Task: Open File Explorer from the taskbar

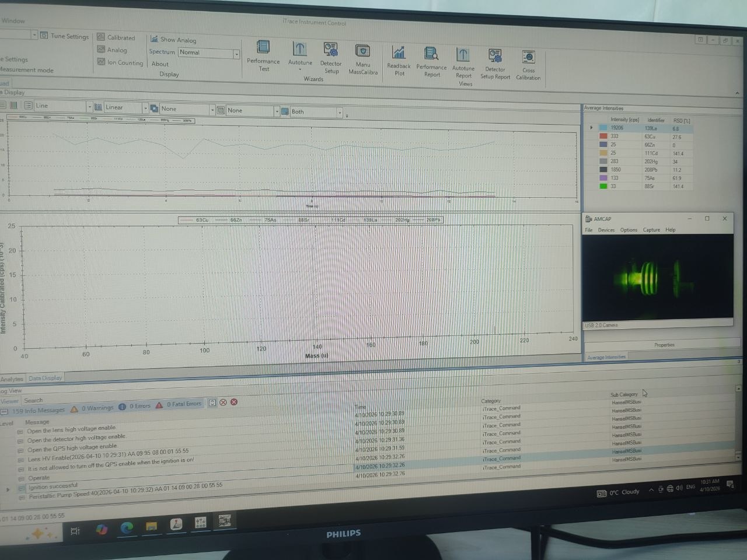Action: tap(151, 526)
